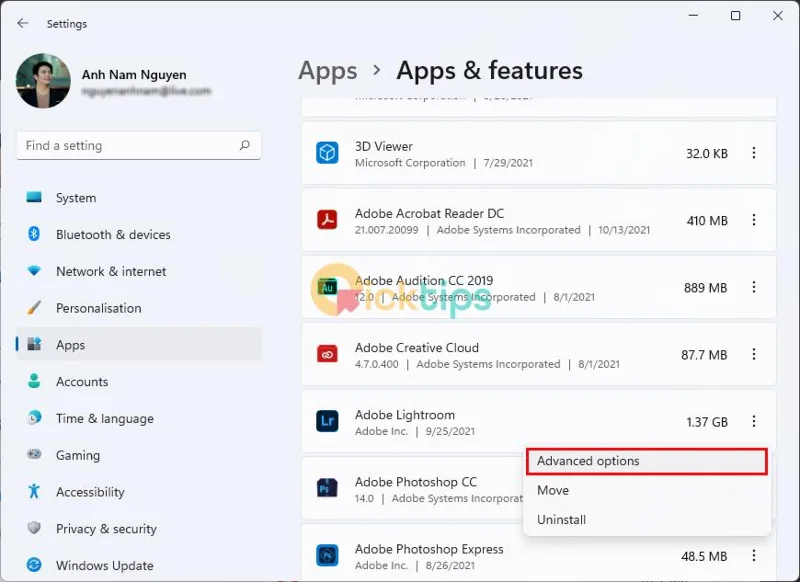This screenshot has height=582, width=800.
Task: Open Windows Update section
Action: (139, 565)
